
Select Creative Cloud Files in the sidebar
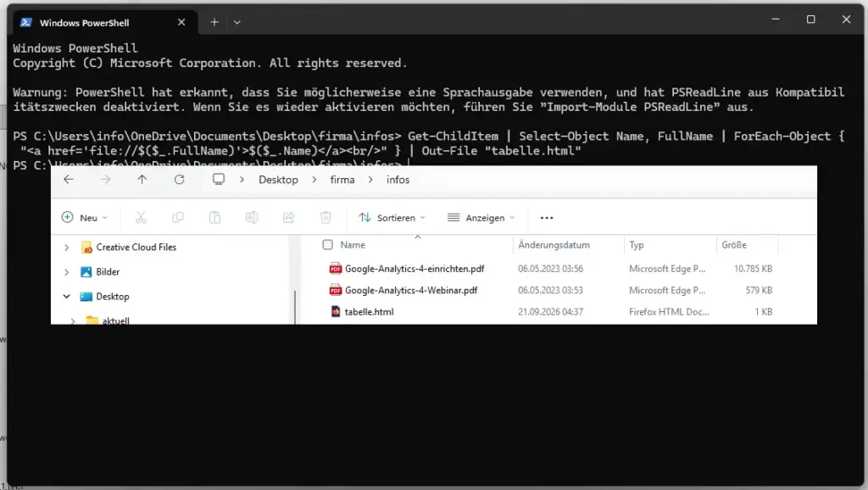136,248
